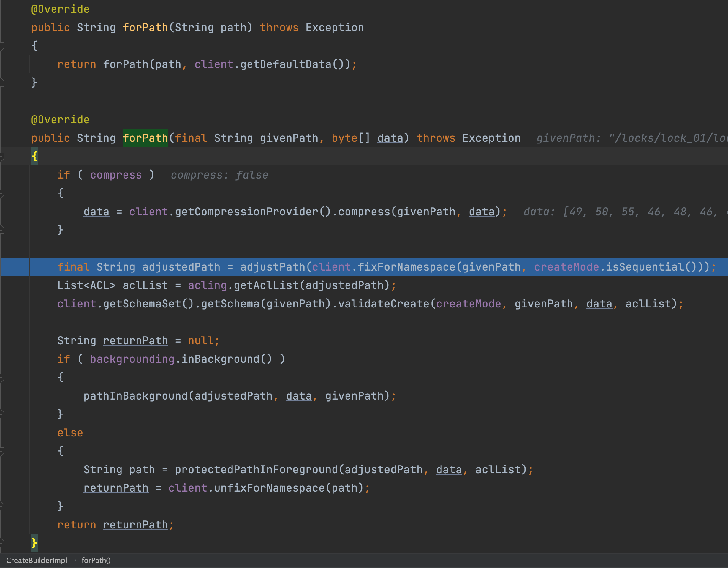728x568 pixels.
Task: Click 'getDefaultData' in the return statement
Action: click(286, 64)
